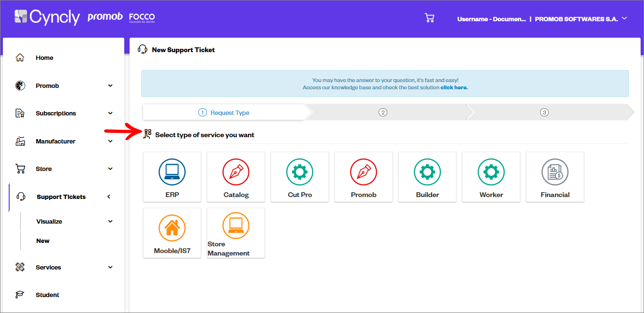Choose the Worker service icon
Viewport: 644px width, 313px height.
tap(491, 172)
